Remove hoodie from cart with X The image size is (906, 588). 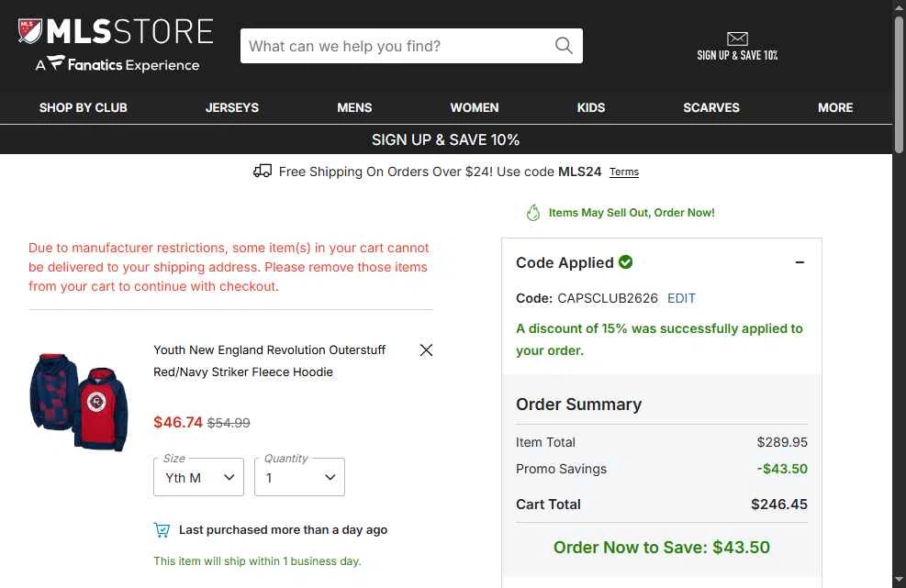pyautogui.click(x=426, y=350)
